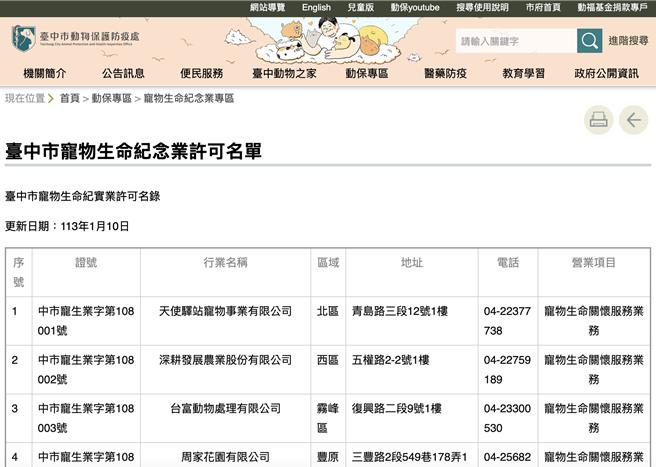Click the keyword search input field

[516, 41]
